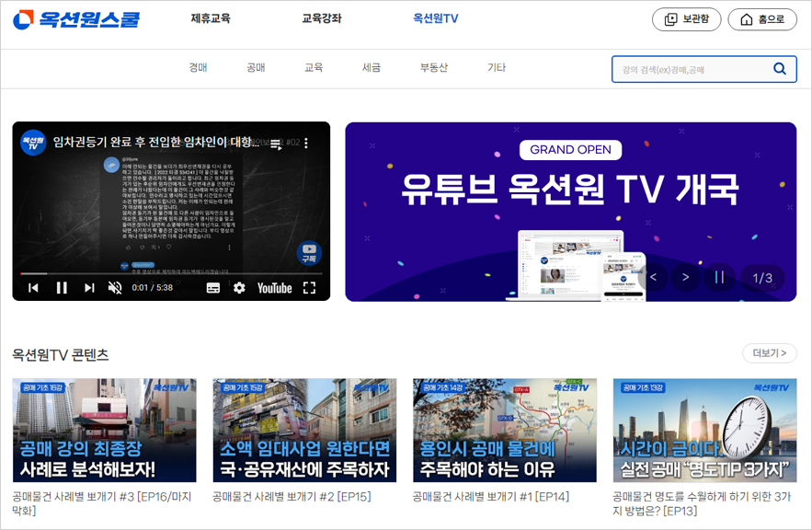The width and height of the screenshot is (812, 530).
Task: Open the video playlist queue icon
Action: tap(276, 144)
